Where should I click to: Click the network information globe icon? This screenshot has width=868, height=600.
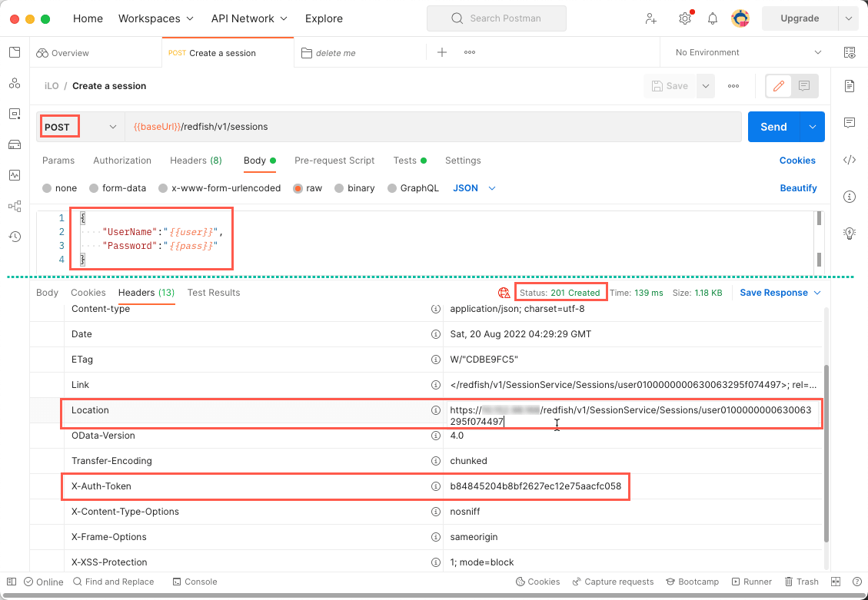tap(504, 293)
